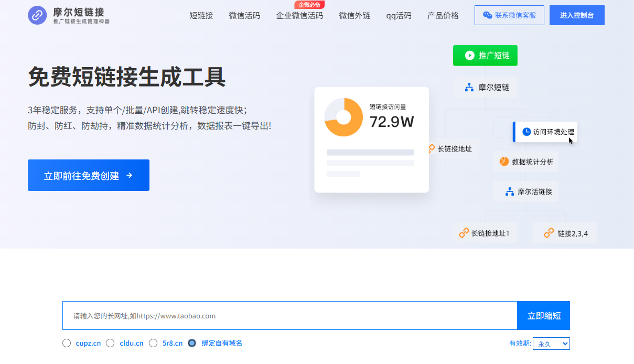Click the link icon beside 链接2,3,4
Screen dimensions: 634x364
pyautogui.click(x=549, y=233)
